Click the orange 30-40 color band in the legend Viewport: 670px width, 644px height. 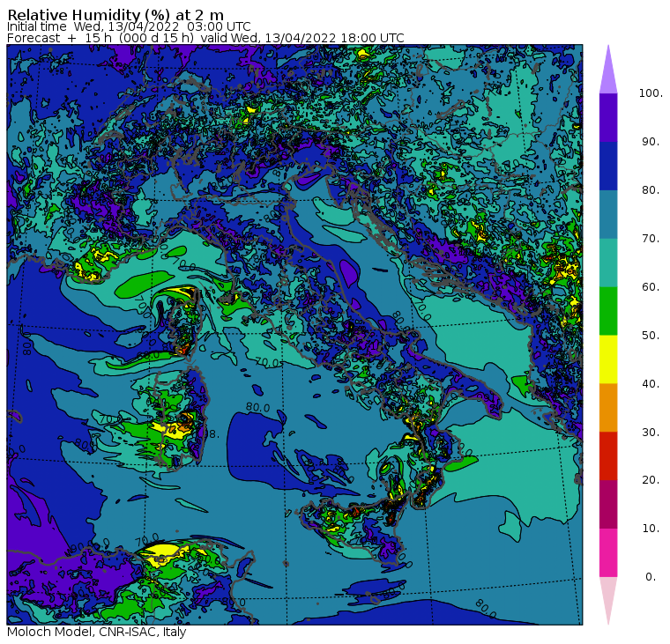608,407
